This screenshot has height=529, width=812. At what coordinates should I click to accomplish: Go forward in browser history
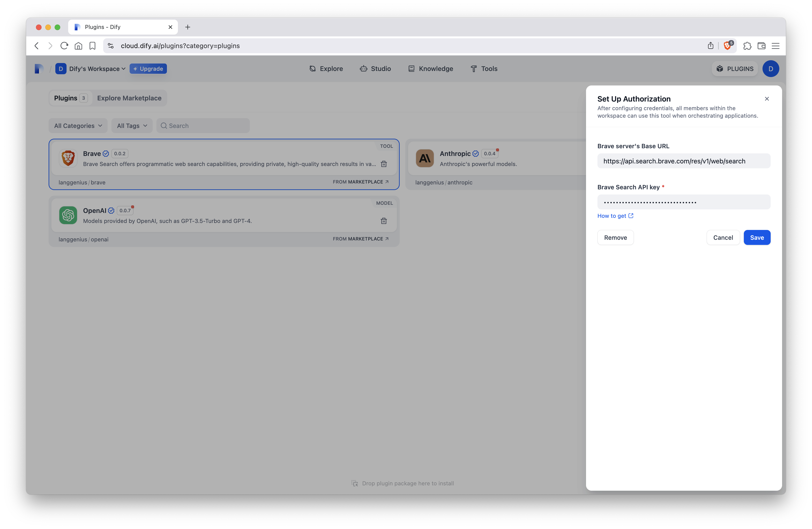coord(50,46)
